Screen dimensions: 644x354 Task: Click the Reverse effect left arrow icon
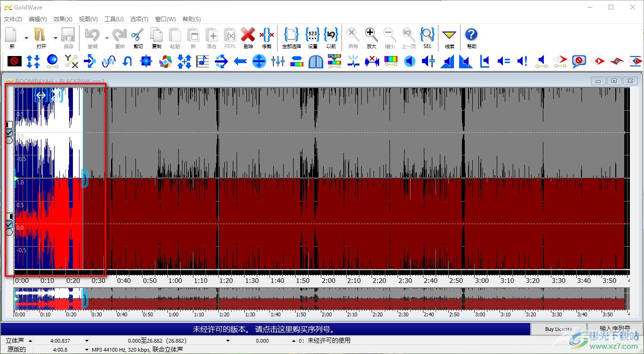point(240,61)
